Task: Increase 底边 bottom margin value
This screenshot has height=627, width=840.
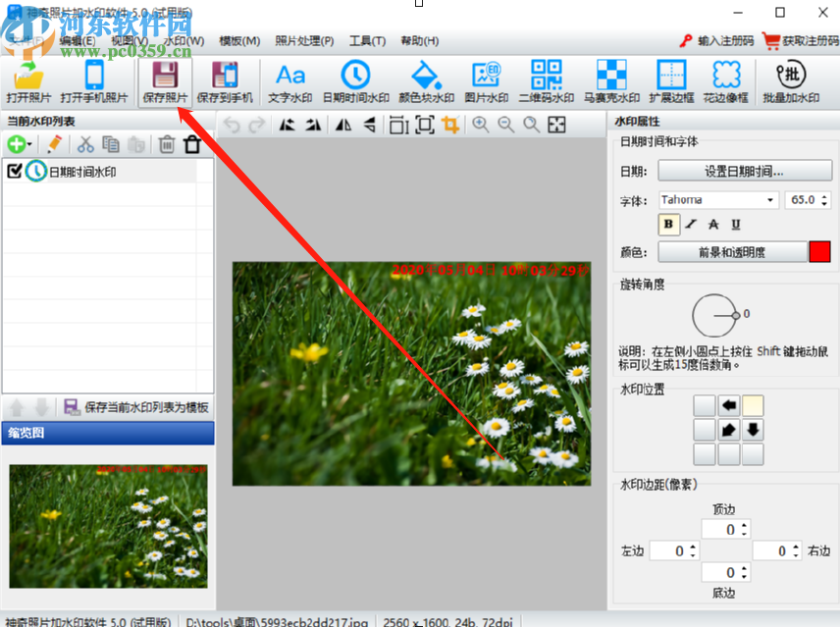Action: (x=744, y=569)
